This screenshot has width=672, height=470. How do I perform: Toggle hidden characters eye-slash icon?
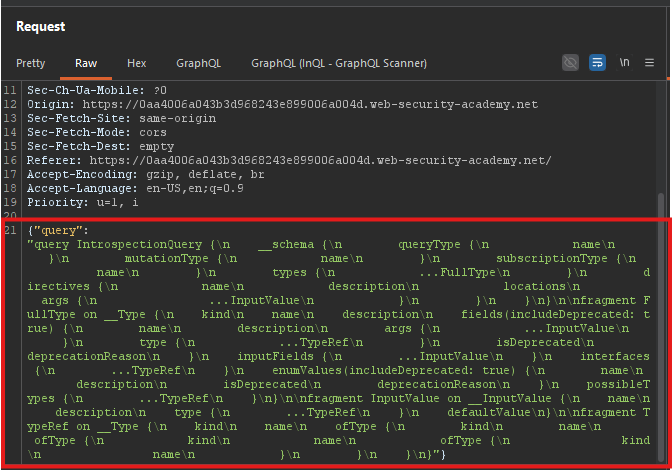pyautogui.click(x=570, y=63)
